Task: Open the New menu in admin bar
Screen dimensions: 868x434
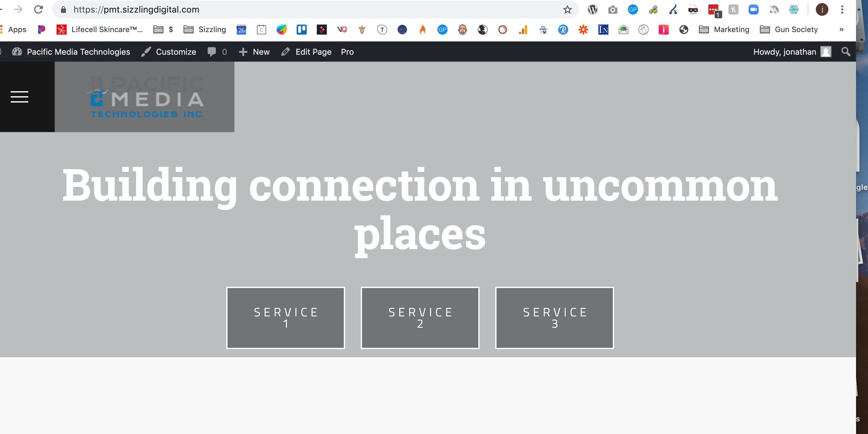Action: [254, 52]
